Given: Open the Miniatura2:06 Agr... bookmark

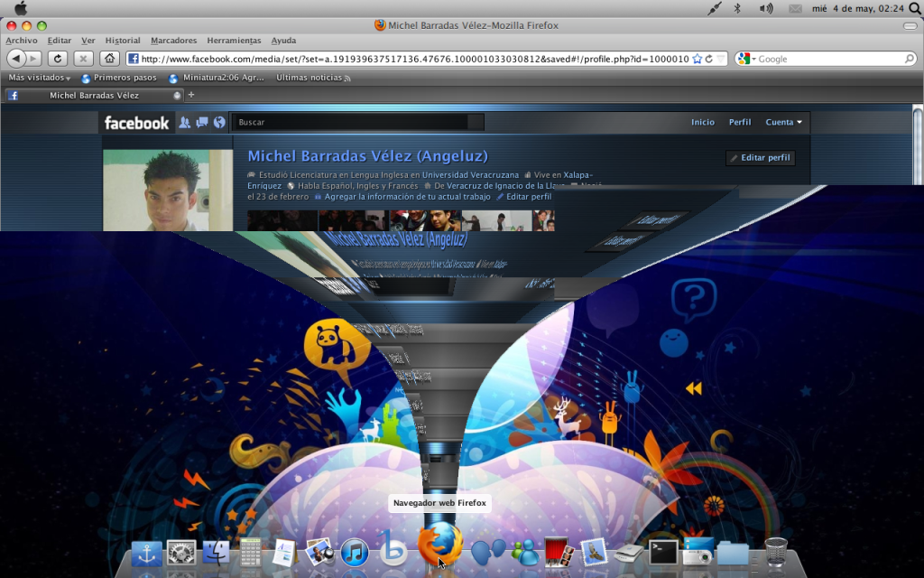Looking at the screenshot, I should point(217,78).
